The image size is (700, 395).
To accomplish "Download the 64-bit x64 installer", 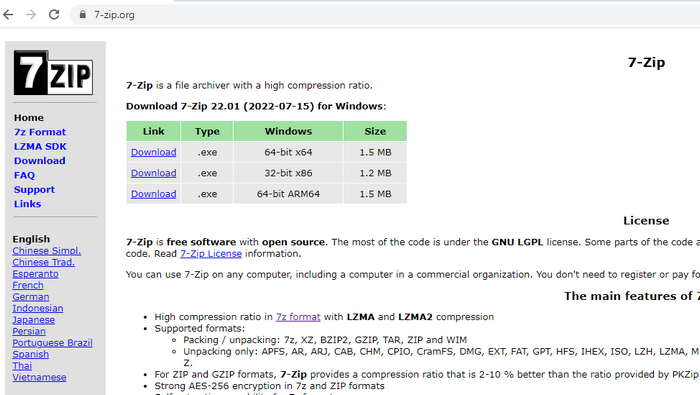I will pos(153,152).
